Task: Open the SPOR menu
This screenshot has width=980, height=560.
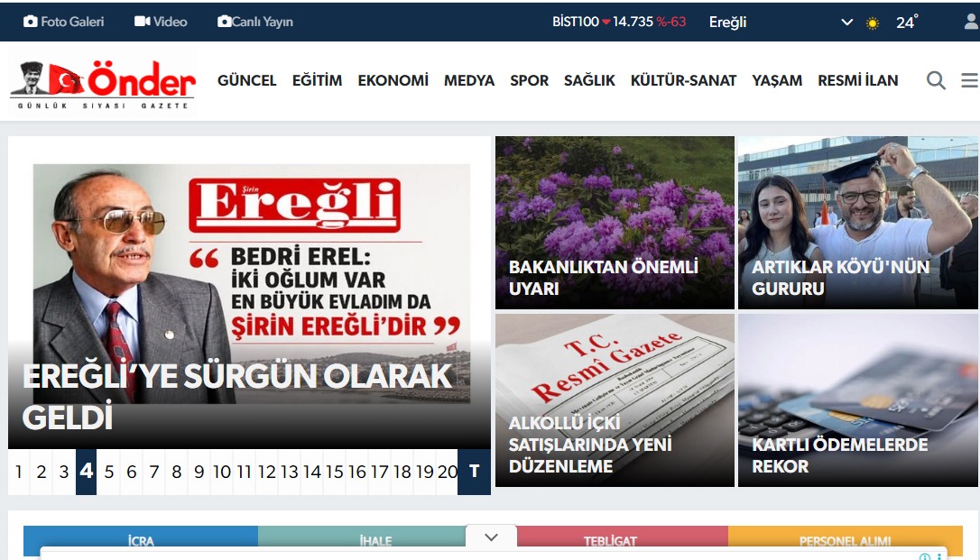Action: [x=529, y=80]
